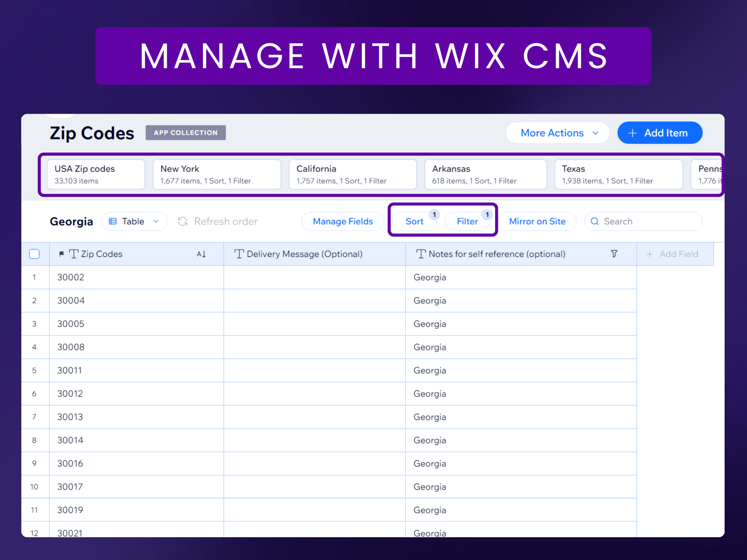Switch to the New York view
This screenshot has width=747, height=560.
click(217, 174)
